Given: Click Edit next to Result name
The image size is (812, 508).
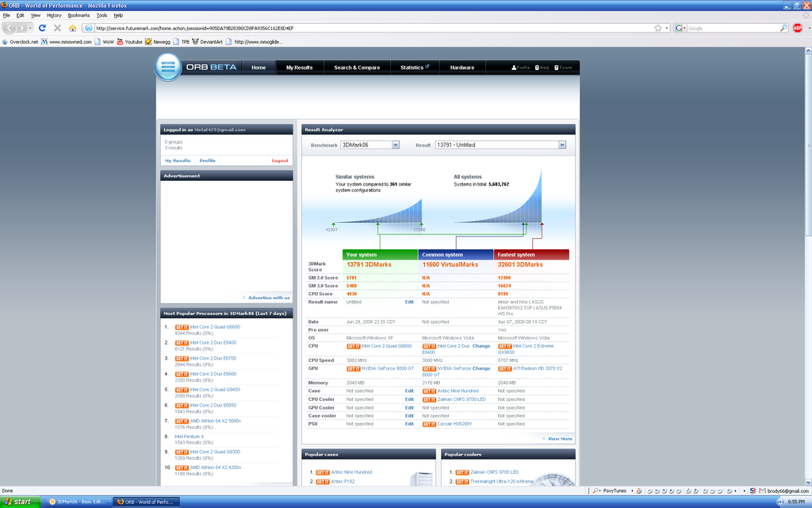Looking at the screenshot, I should coord(409,302).
